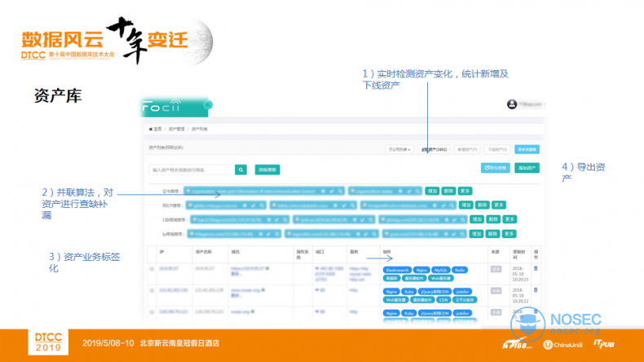Image resolution: width=644 pixels, height=362 pixels.
Task: Click the icon beside nosec.org in third row
Action: [x=253, y=312]
